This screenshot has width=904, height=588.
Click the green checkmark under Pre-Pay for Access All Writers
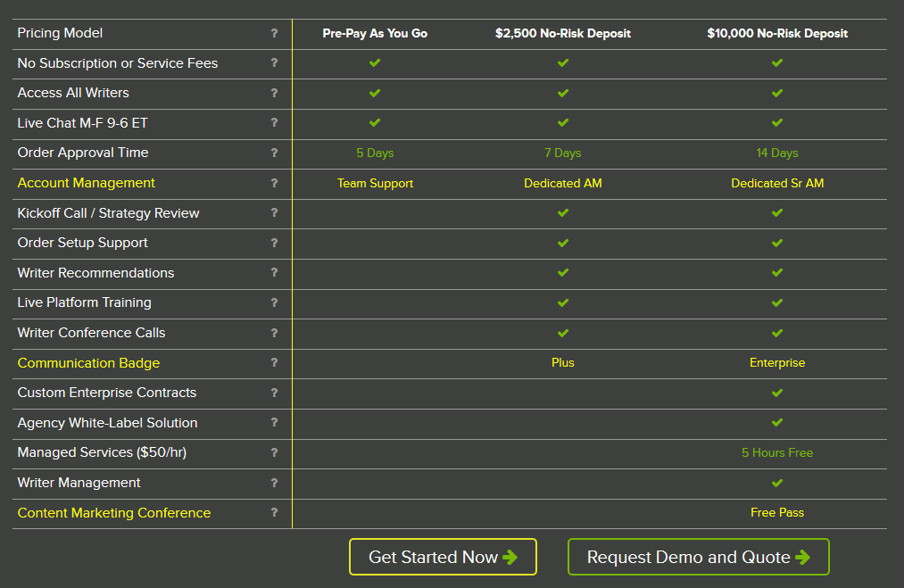coord(374,93)
